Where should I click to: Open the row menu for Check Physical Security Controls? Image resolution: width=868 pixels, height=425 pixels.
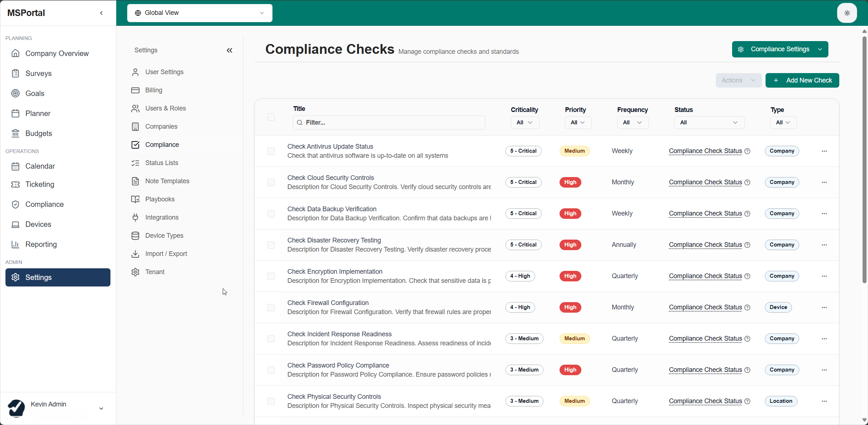click(x=824, y=401)
